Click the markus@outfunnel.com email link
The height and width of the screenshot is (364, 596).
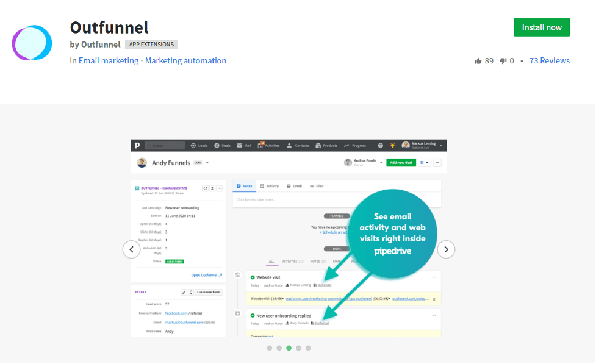[x=184, y=323]
